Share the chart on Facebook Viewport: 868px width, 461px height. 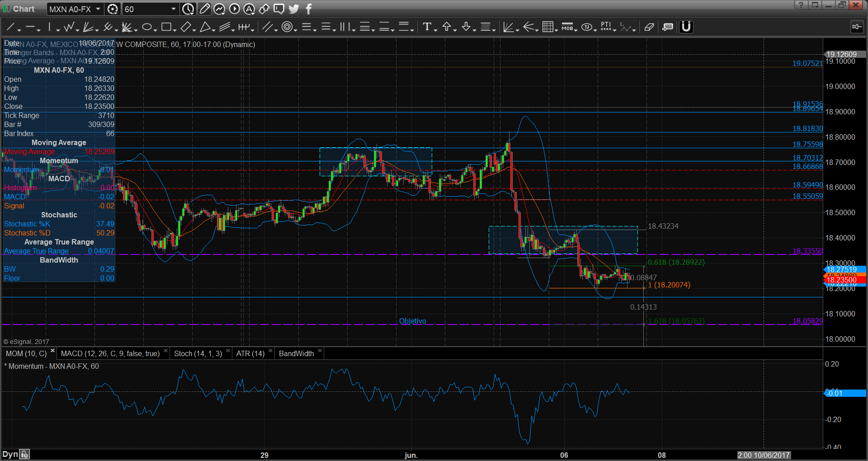click(309, 9)
